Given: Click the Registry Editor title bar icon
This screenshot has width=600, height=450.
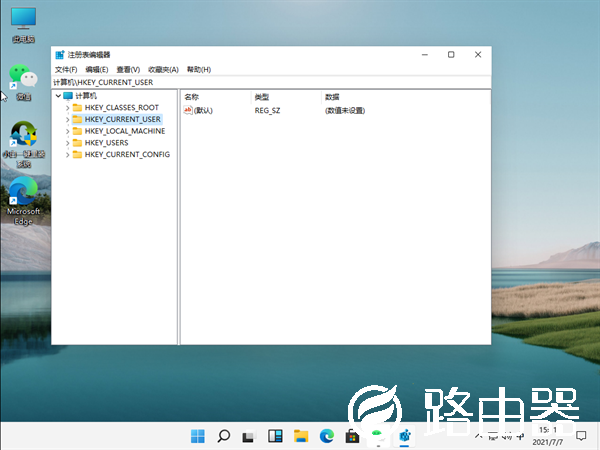Looking at the screenshot, I should tap(60, 55).
